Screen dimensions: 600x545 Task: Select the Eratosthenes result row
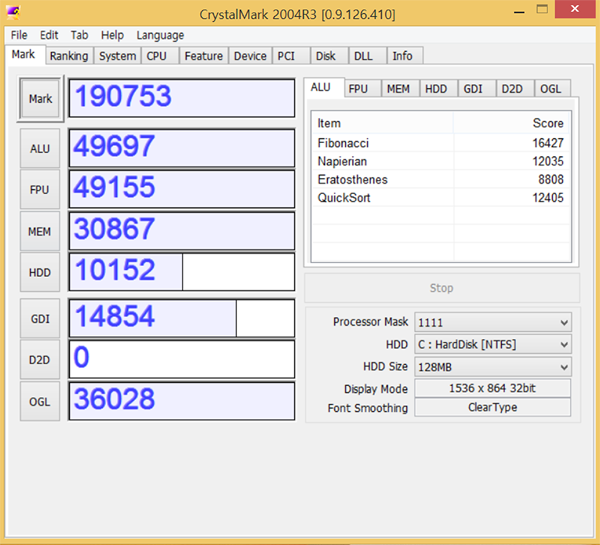[441, 179]
